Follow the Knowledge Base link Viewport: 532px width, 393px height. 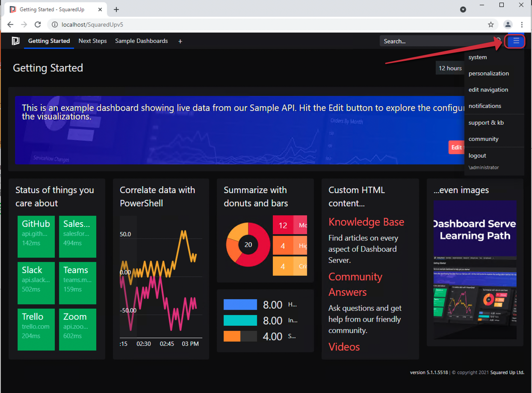tap(366, 222)
